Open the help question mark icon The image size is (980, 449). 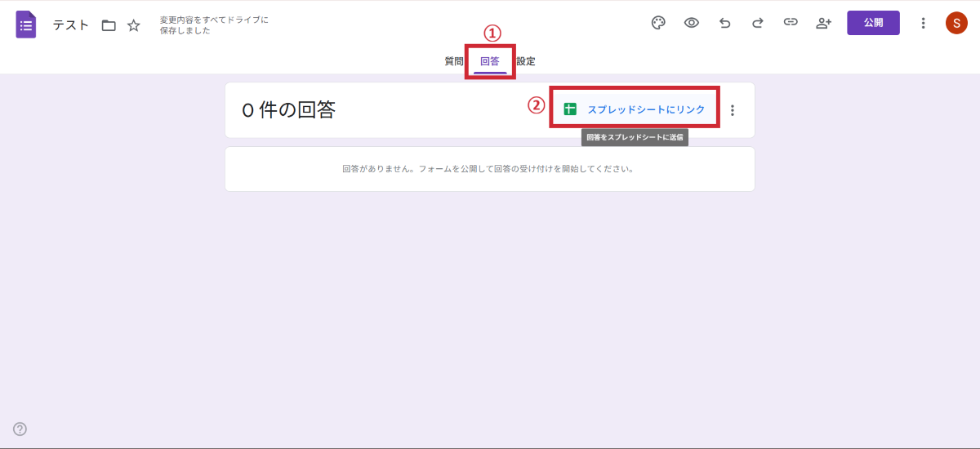[20, 429]
